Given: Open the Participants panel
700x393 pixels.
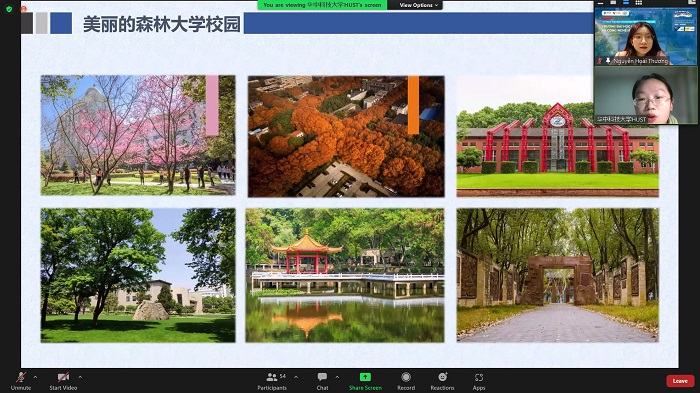Looking at the screenshot, I should pos(272,380).
